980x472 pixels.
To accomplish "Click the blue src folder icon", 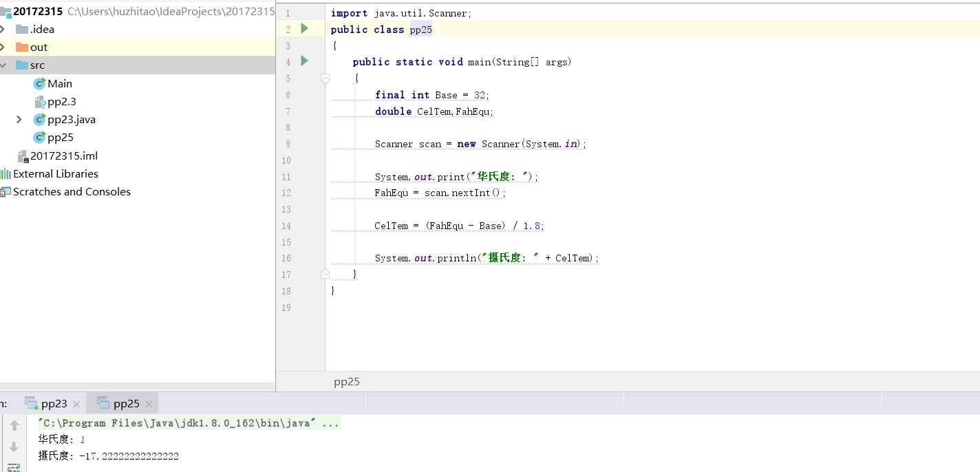I will click(21, 65).
